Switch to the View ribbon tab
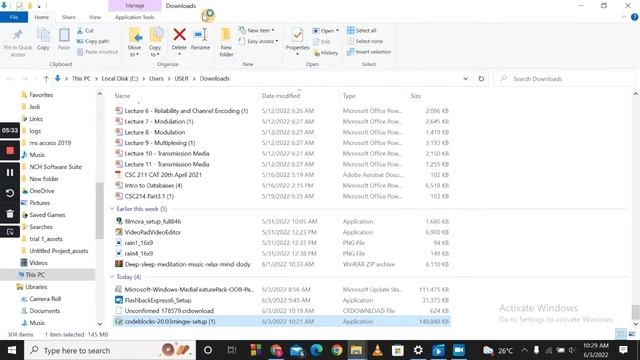 95,17
